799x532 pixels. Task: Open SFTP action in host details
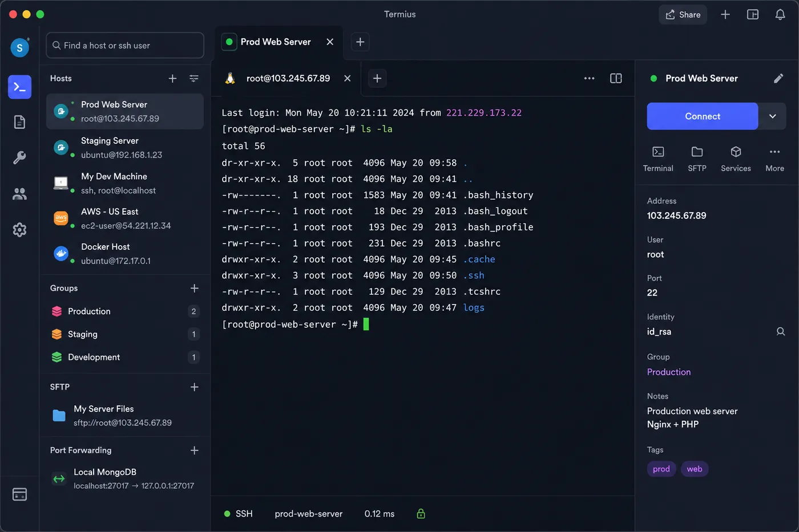pyautogui.click(x=697, y=159)
